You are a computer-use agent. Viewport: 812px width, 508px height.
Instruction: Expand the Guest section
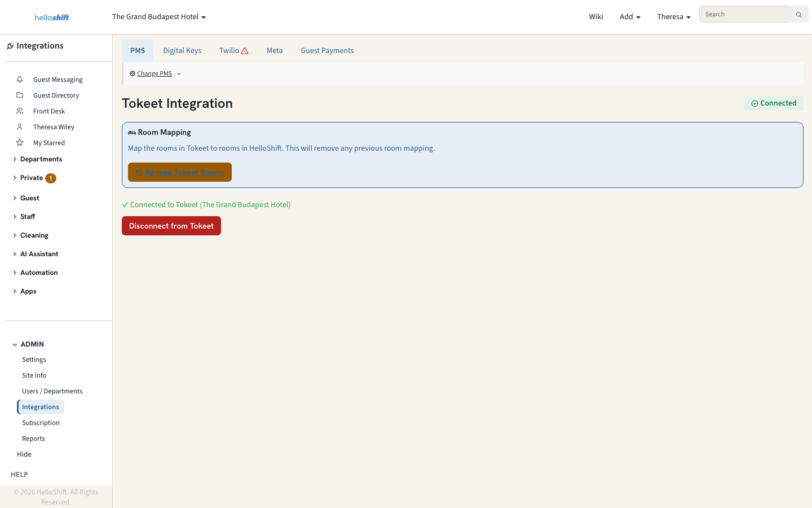coord(15,198)
